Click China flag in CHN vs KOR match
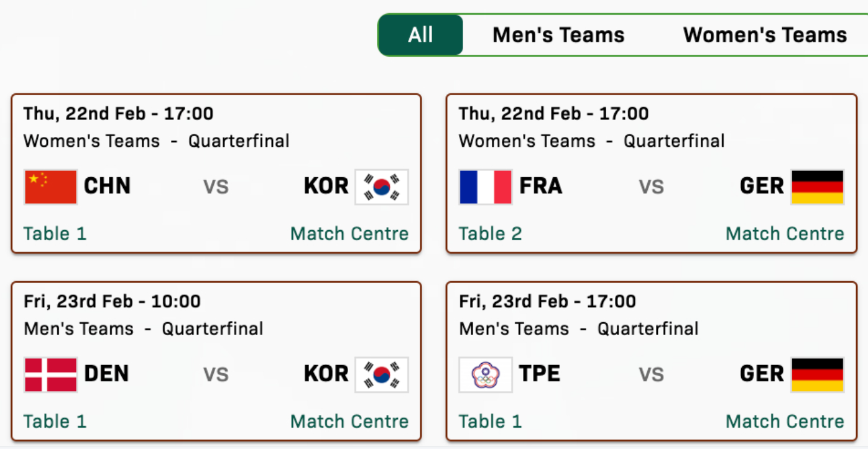Image resolution: width=868 pixels, height=449 pixels. point(51,187)
